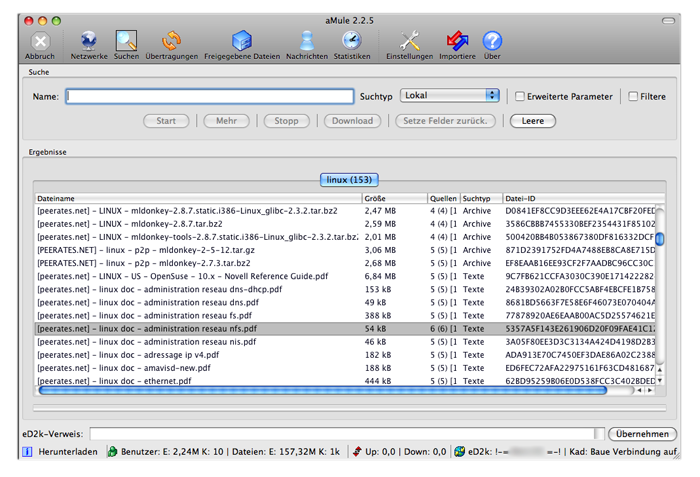Viewport: 700px width, 477px height.
Task: Click the blue info icon before Herunterladen
Action: click(27, 452)
